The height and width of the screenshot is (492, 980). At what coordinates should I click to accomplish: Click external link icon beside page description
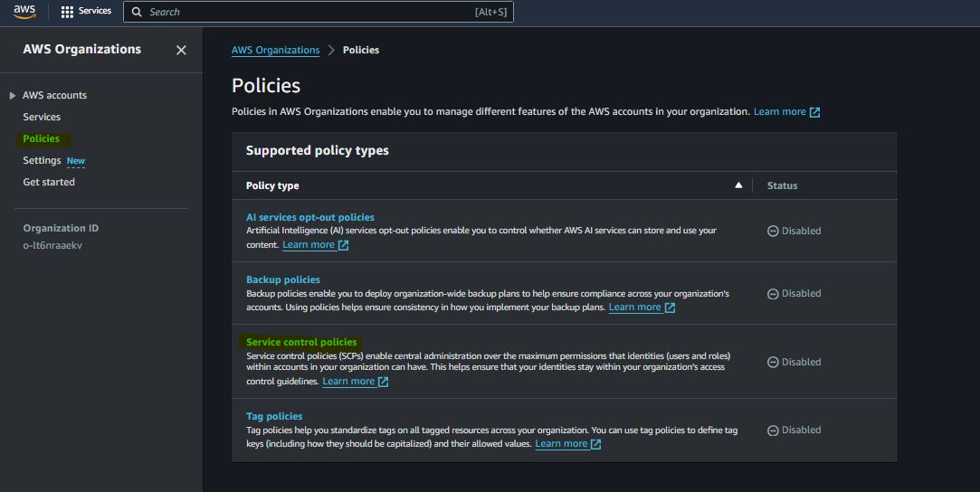[x=814, y=112]
